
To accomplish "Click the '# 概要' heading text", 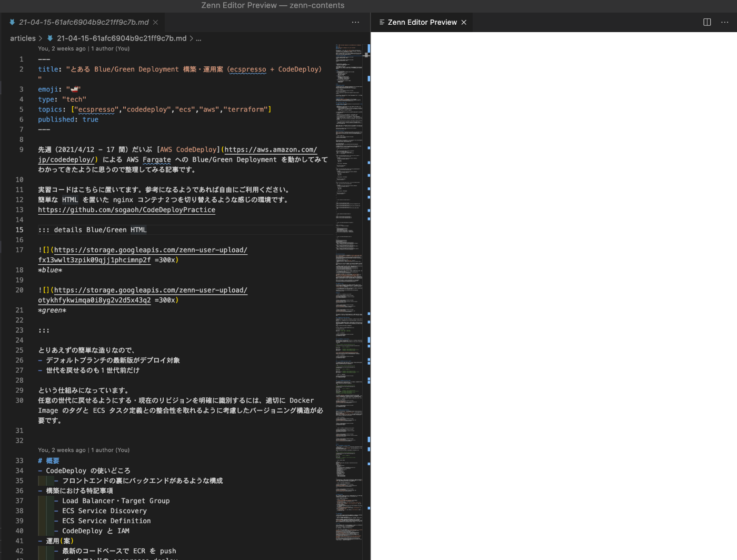I will (48, 461).
